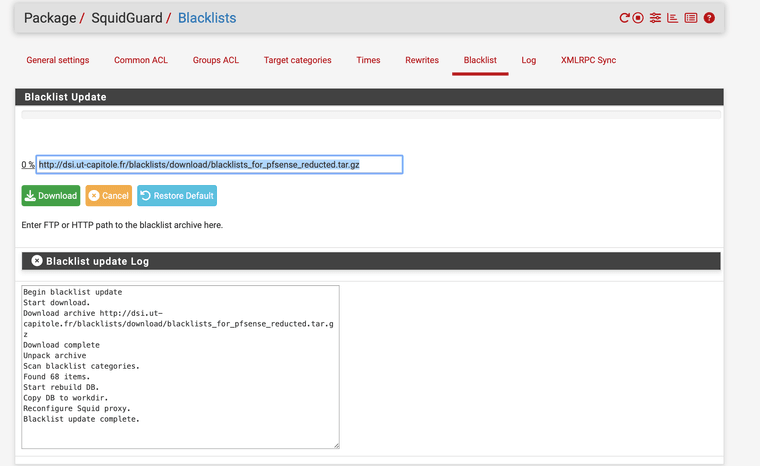Click 'Scan blacklist categories.' log line
The image size is (760, 466).
point(81,366)
